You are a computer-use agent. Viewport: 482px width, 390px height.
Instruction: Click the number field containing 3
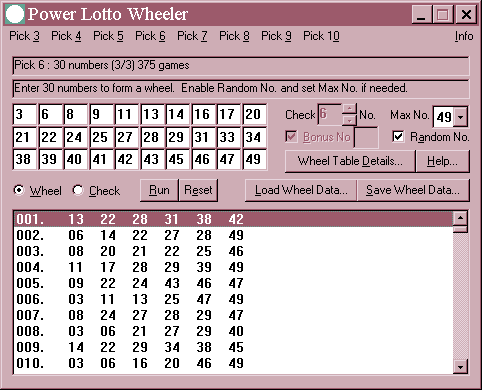[24, 114]
